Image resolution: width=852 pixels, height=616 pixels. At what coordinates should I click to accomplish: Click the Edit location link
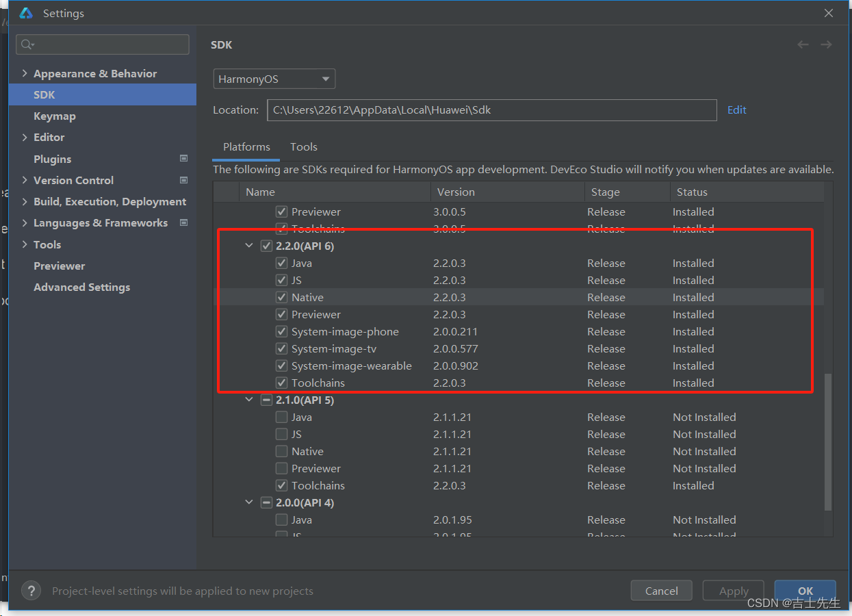click(736, 110)
